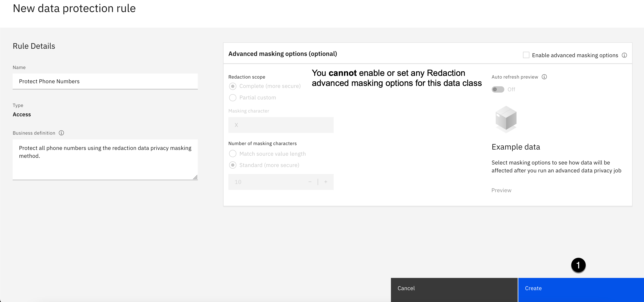Toggle the Auto refresh preview switch

click(x=498, y=89)
